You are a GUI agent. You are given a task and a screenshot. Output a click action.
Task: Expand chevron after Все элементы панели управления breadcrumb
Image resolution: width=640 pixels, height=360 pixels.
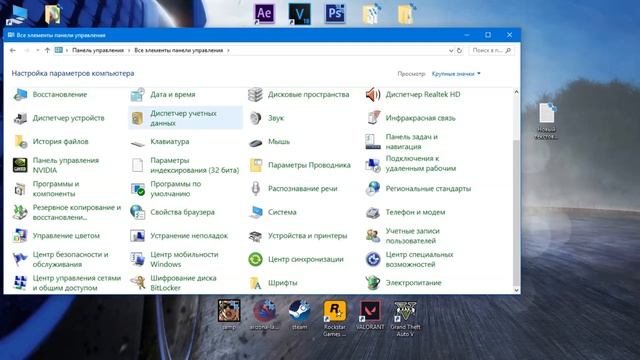[228, 50]
